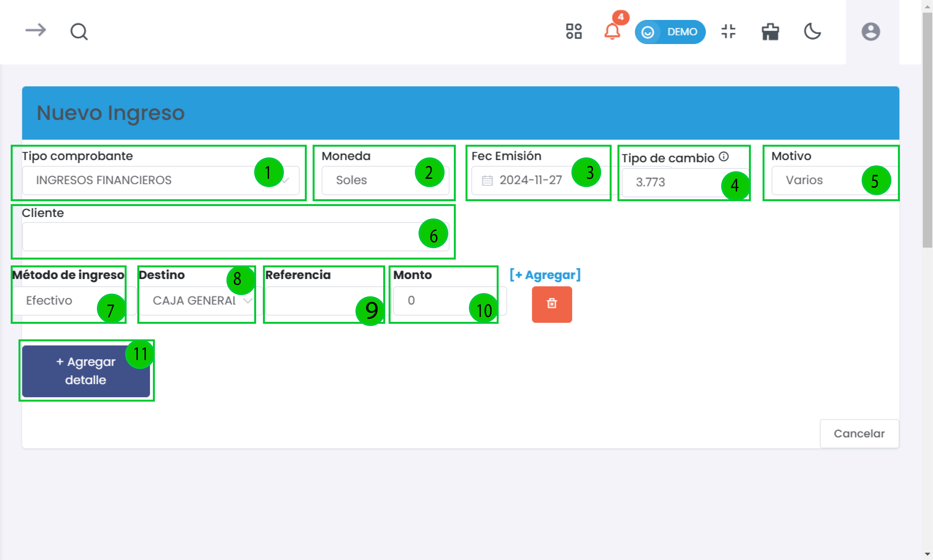Toggle dark mode with the moon icon
The image size is (933, 560).
812,31
